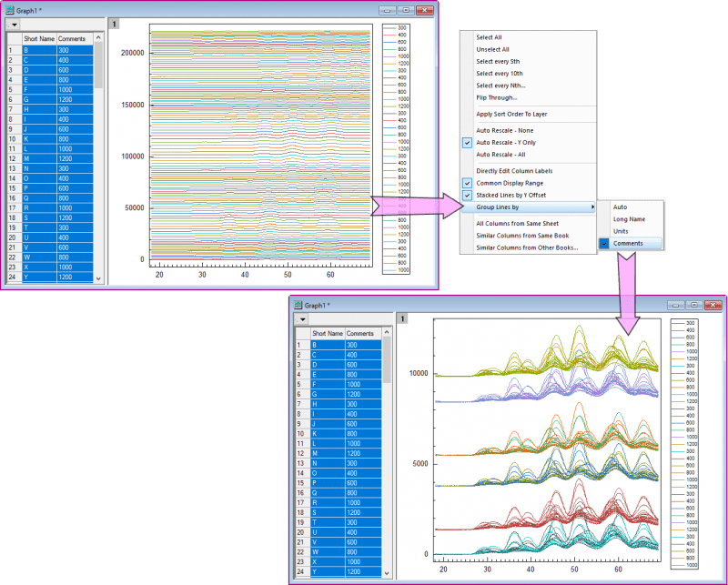Minimize the bottom Graph1 window
This screenshot has width=728, height=585.
(x=675, y=305)
